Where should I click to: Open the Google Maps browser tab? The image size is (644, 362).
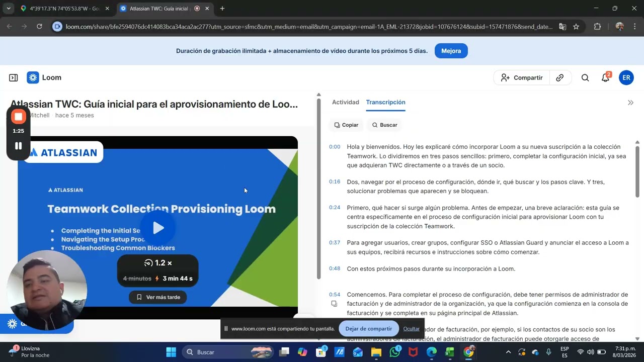pyautogui.click(x=64, y=9)
